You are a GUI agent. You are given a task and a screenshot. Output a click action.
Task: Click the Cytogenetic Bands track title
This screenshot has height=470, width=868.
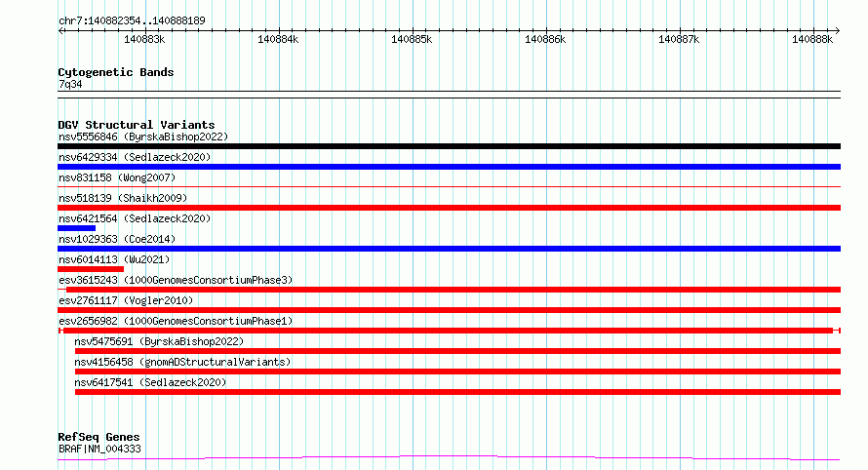116,72
